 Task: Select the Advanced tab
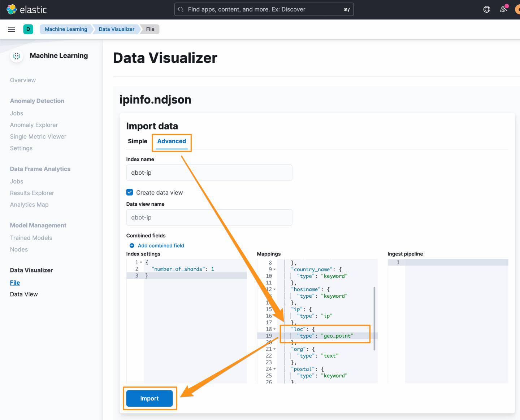[x=172, y=141]
